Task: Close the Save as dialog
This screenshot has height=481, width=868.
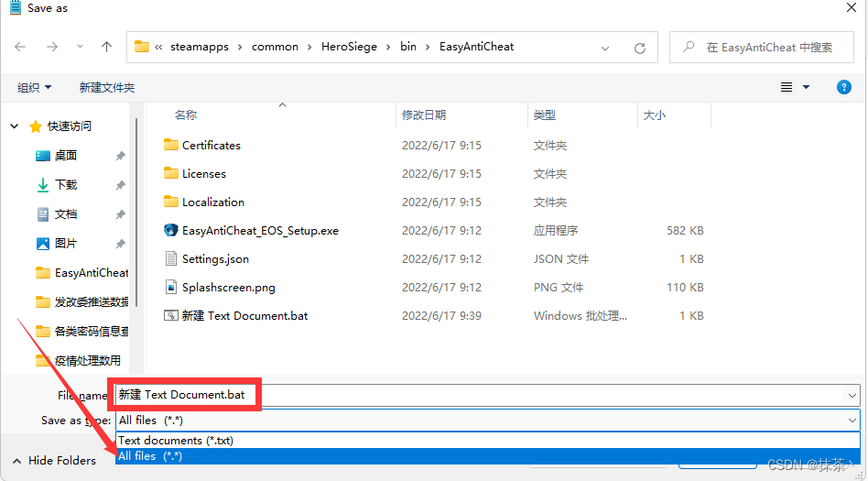Action: [x=852, y=7]
